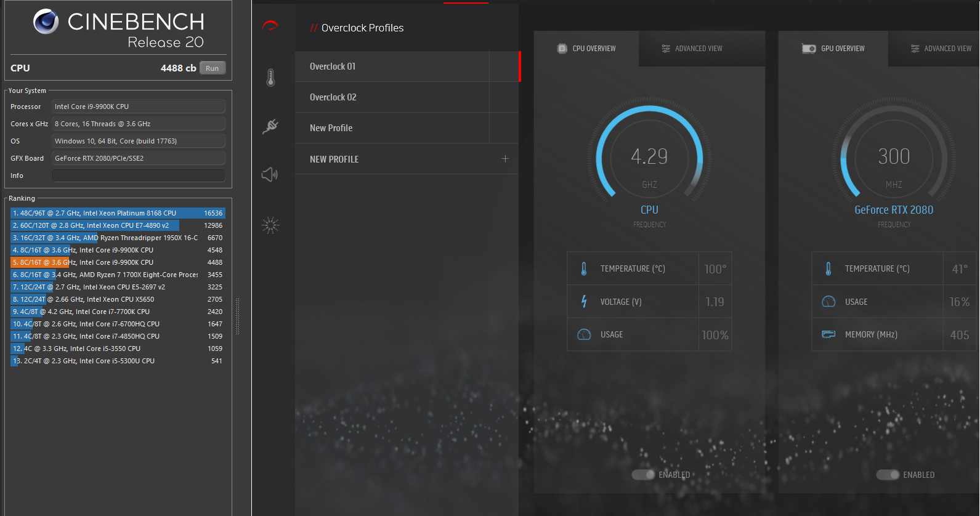The width and height of the screenshot is (980, 516).
Task: Click the Info input field in Cinebench
Action: click(x=139, y=175)
